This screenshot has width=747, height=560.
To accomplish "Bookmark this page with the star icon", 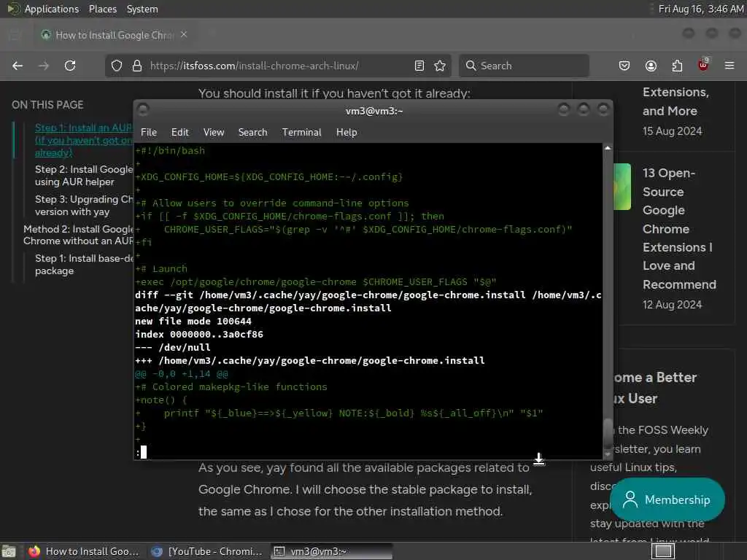I will coord(440,66).
